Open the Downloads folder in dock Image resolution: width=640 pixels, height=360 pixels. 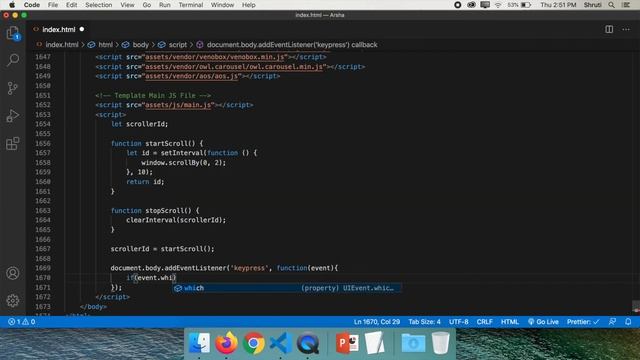pyautogui.click(x=413, y=342)
